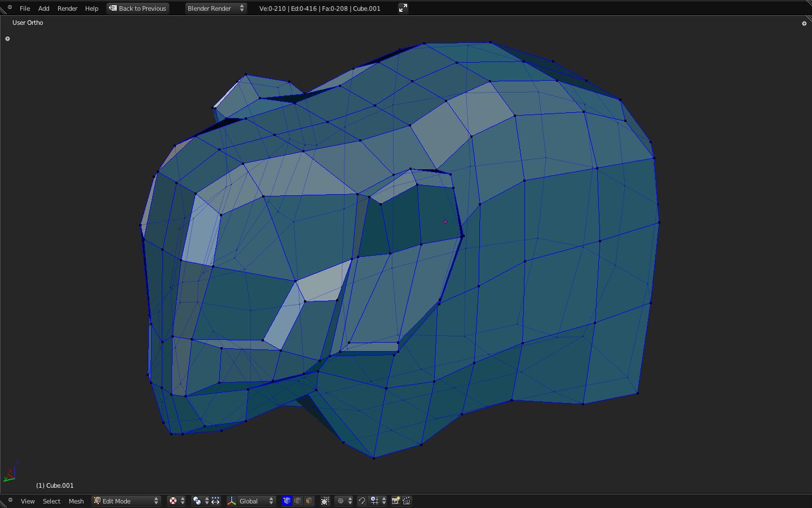Toggle limit selection to visible
The height and width of the screenshot is (508, 812).
[325, 501]
